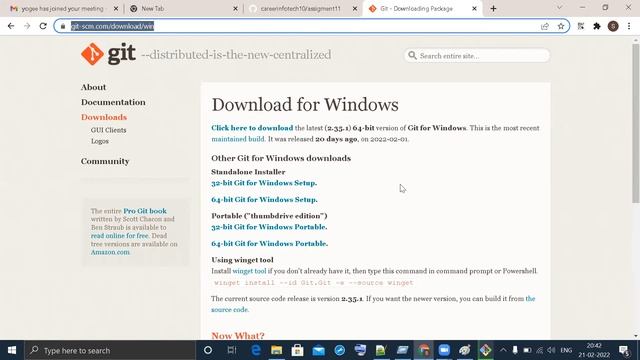Viewport: 640px width, 360px height.
Task: Open the Chrome three-dot menu
Action: tap(629, 26)
